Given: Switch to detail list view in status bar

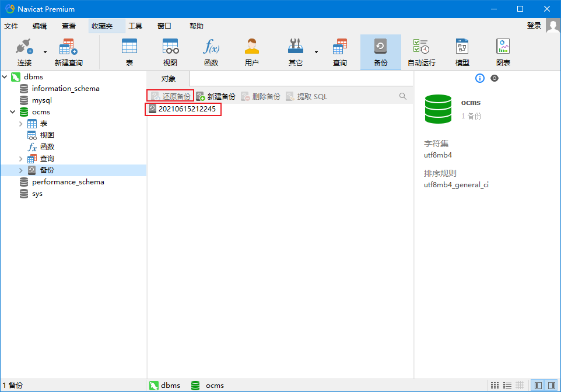Looking at the screenshot, I should 507,386.
